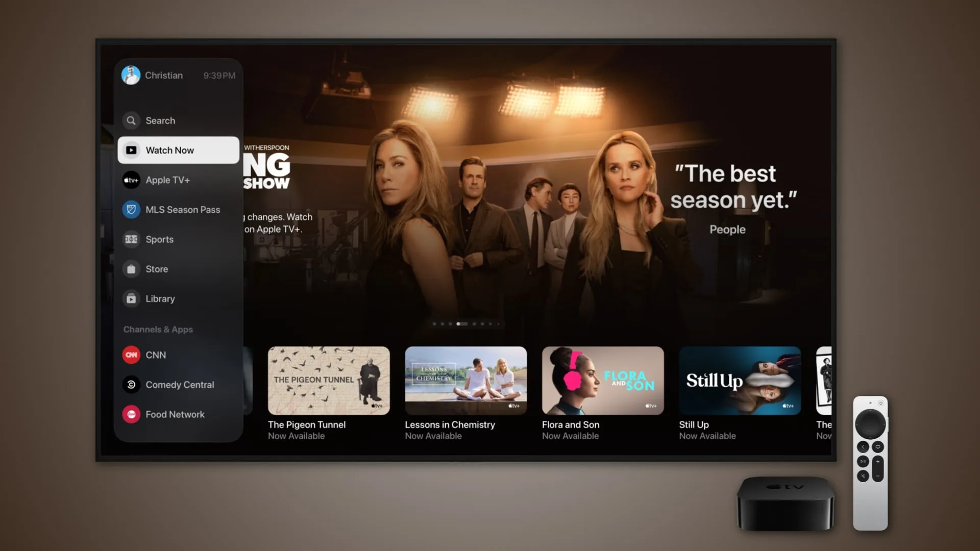Open the Library icon

tap(131, 298)
